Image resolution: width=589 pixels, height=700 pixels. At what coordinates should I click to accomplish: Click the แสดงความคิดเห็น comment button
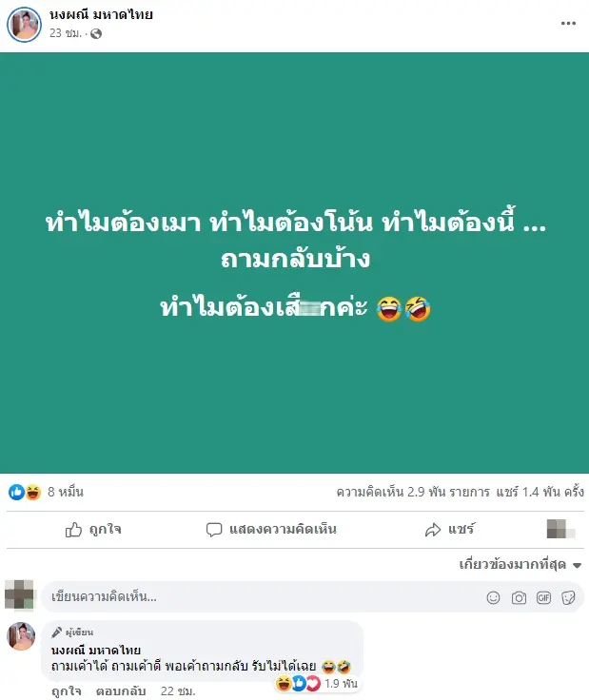tap(271, 530)
